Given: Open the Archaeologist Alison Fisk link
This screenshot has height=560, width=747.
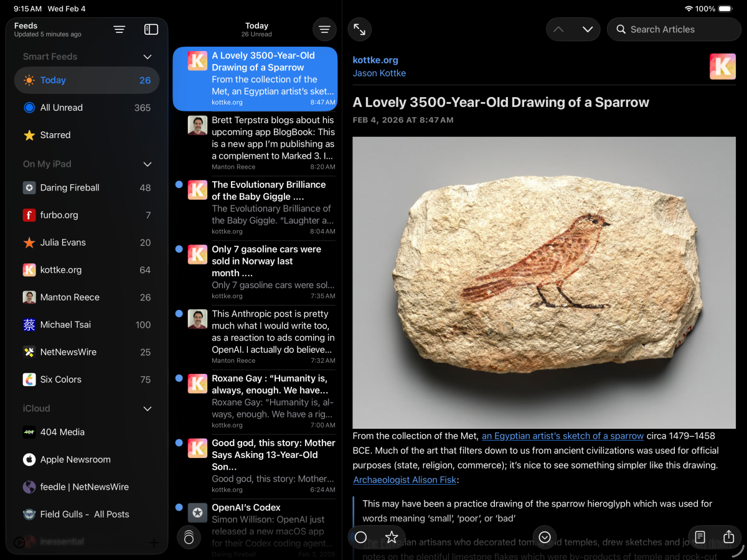Looking at the screenshot, I should (405, 480).
